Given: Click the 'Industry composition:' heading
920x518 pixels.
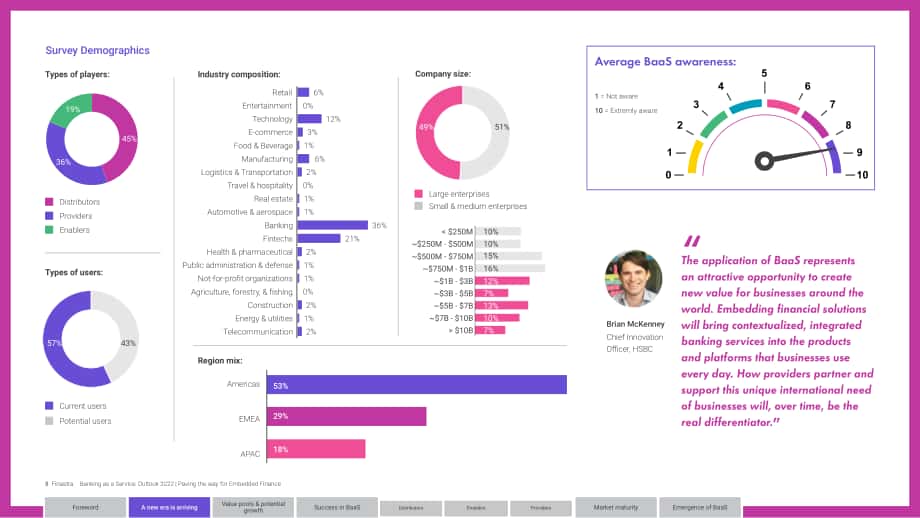Looking at the screenshot, I should 239,75.
